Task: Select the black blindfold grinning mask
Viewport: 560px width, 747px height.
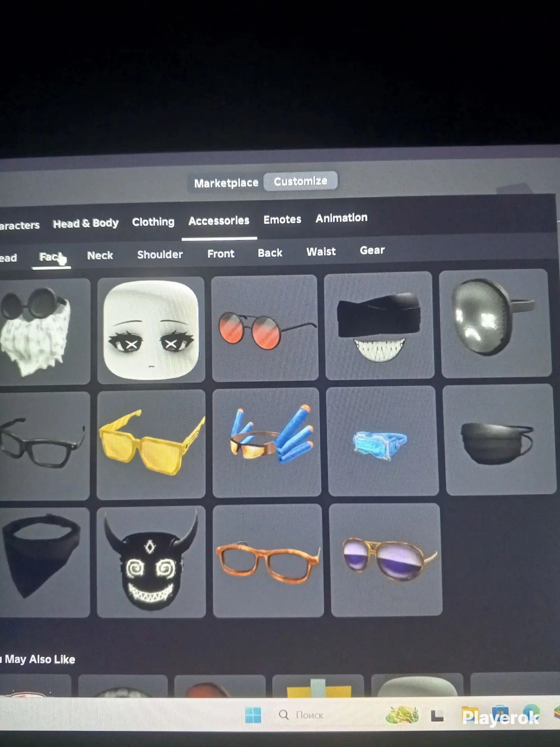Action: [x=379, y=326]
